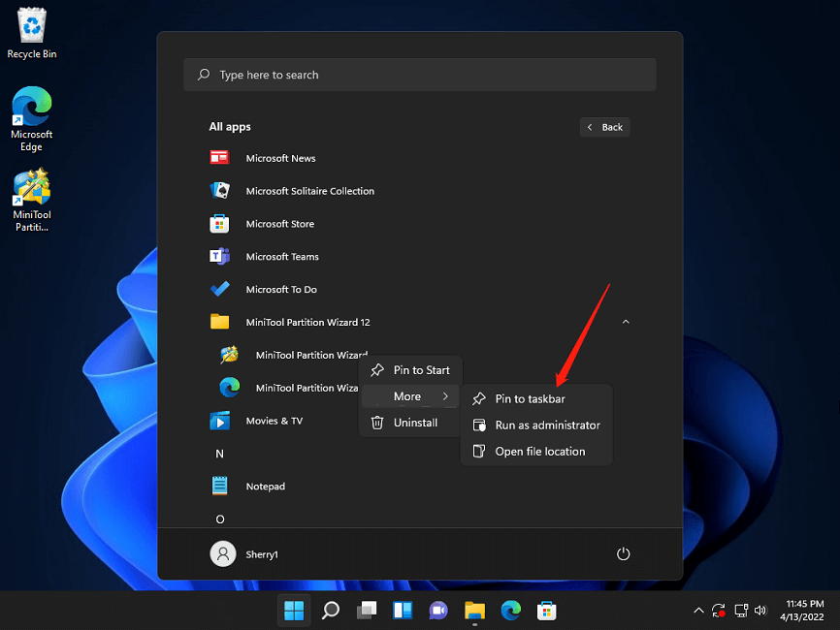Click the Sherry1 account name
The height and width of the screenshot is (630, 840).
coord(262,554)
